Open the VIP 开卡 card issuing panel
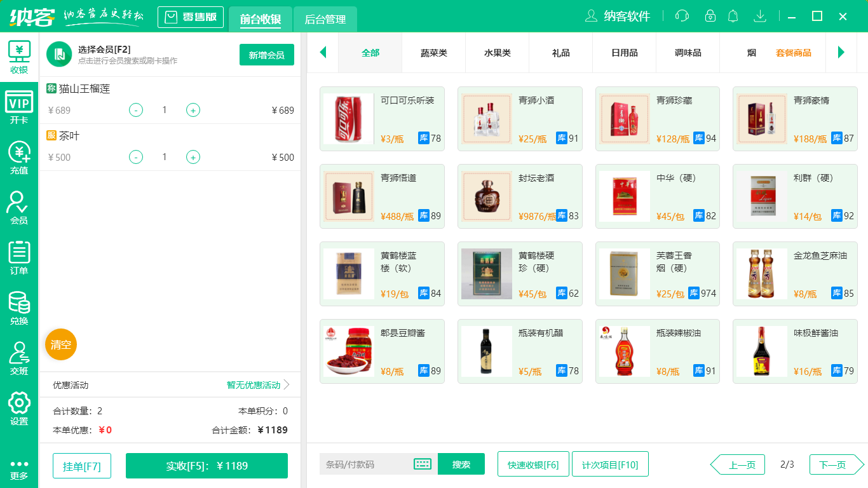 18,107
